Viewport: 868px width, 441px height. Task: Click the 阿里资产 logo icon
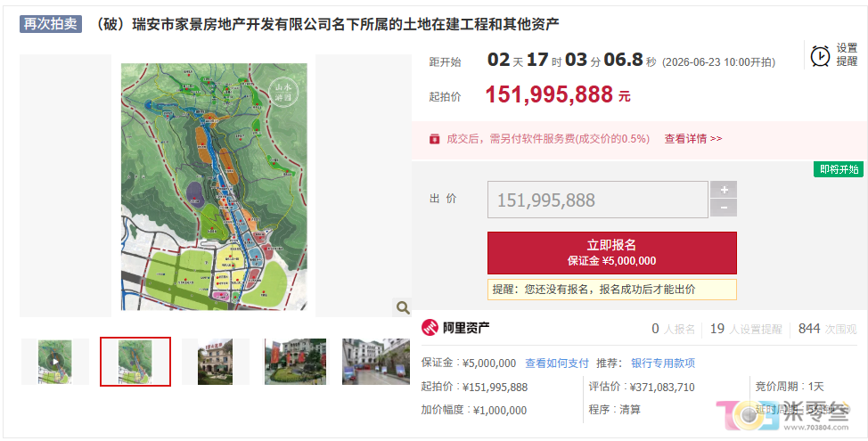430,328
